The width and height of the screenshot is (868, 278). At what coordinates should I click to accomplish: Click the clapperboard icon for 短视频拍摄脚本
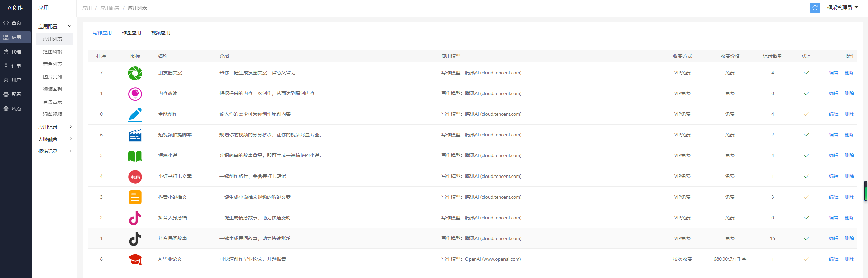[x=135, y=135]
